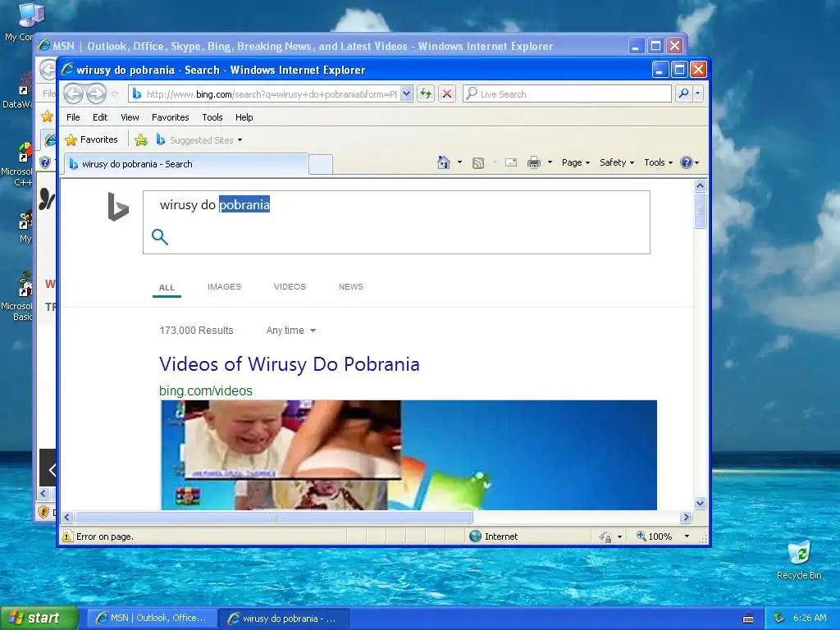The height and width of the screenshot is (630, 840).
Task: Click the Internet security zone indicator
Action: click(493, 536)
